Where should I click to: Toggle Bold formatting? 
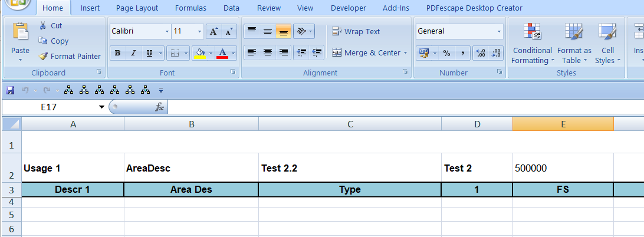tap(117, 53)
